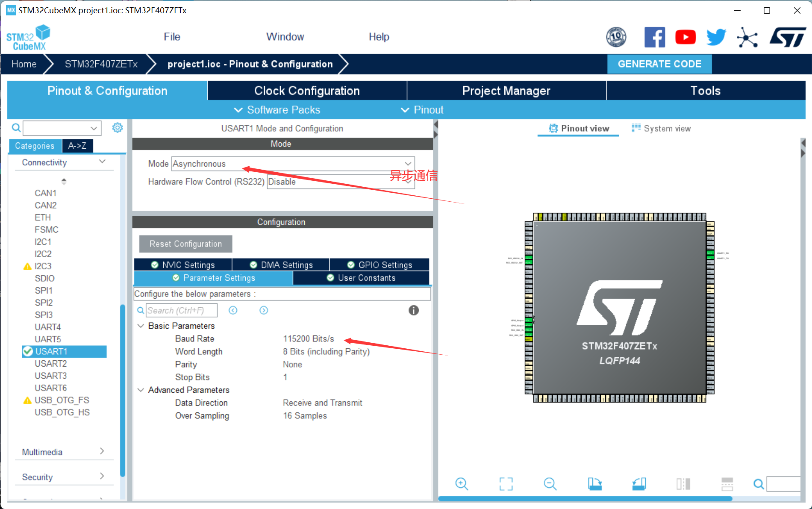This screenshot has width=812, height=509.
Task: Open the File menu
Action: point(172,37)
